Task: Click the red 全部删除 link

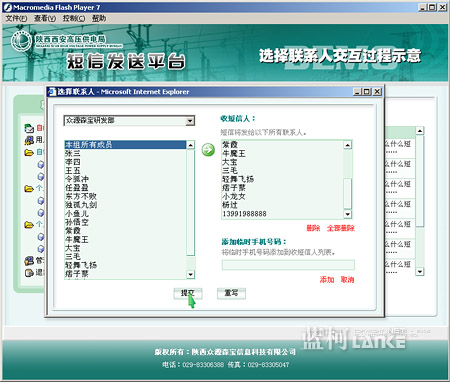Action: [x=341, y=228]
